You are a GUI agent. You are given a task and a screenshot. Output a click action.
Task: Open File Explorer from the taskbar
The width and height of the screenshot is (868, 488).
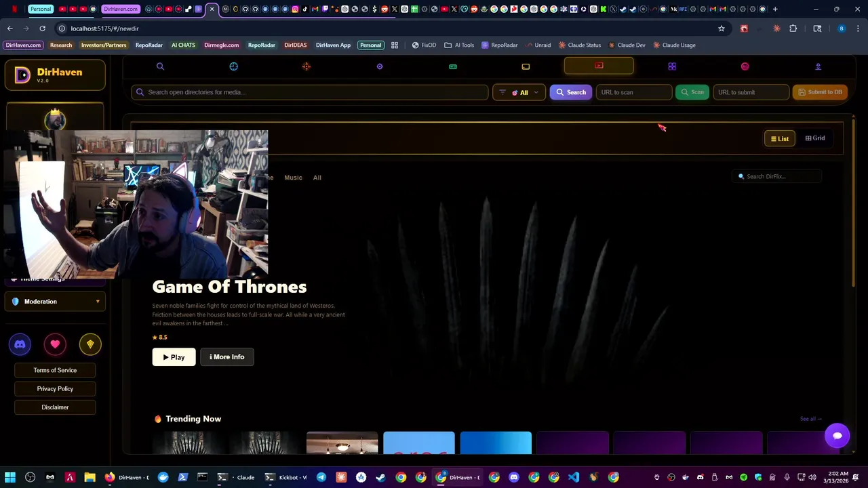(90, 477)
